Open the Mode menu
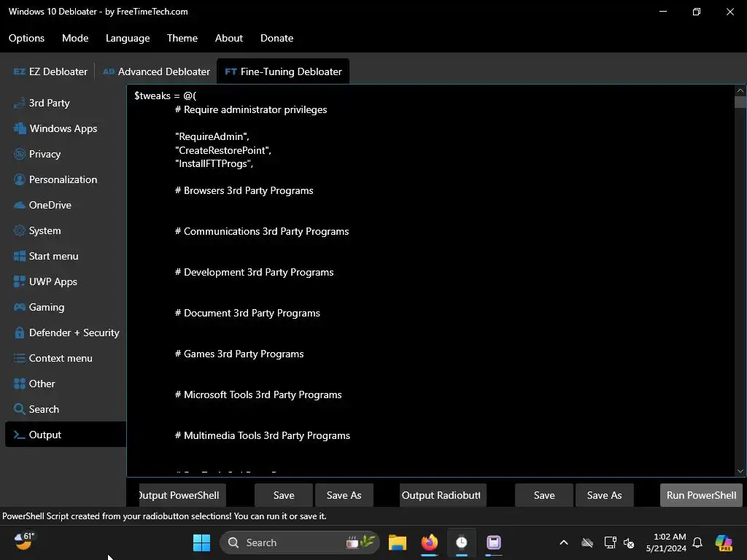This screenshot has width=747, height=560. (x=75, y=38)
